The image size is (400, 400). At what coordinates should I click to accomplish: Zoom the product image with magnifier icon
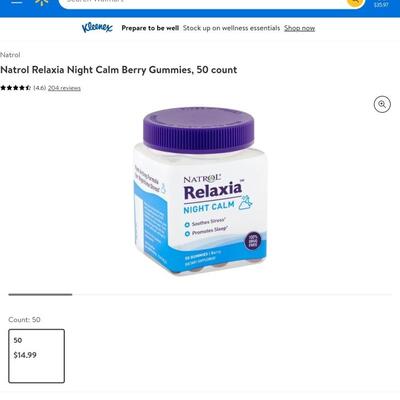click(x=382, y=104)
